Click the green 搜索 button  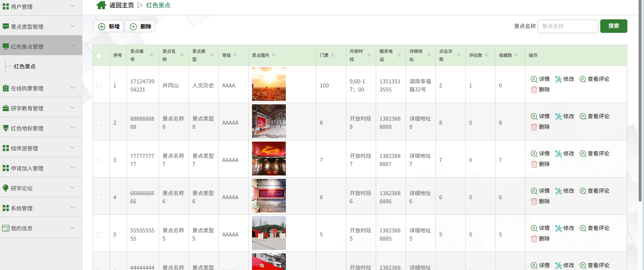[613, 26]
